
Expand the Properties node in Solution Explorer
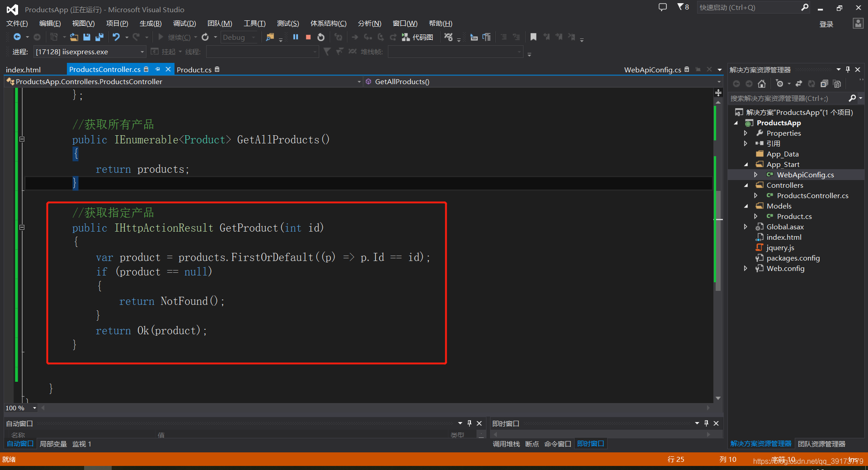click(x=745, y=133)
